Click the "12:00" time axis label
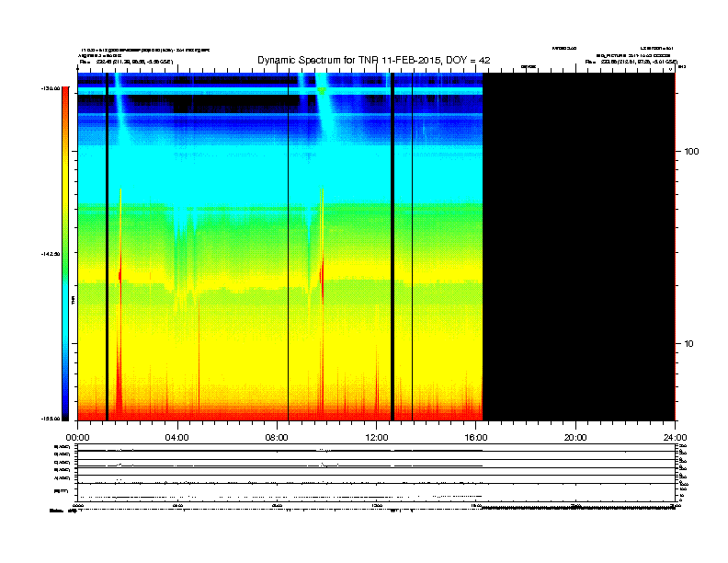The width and height of the screenshot is (728, 563). pos(377,438)
